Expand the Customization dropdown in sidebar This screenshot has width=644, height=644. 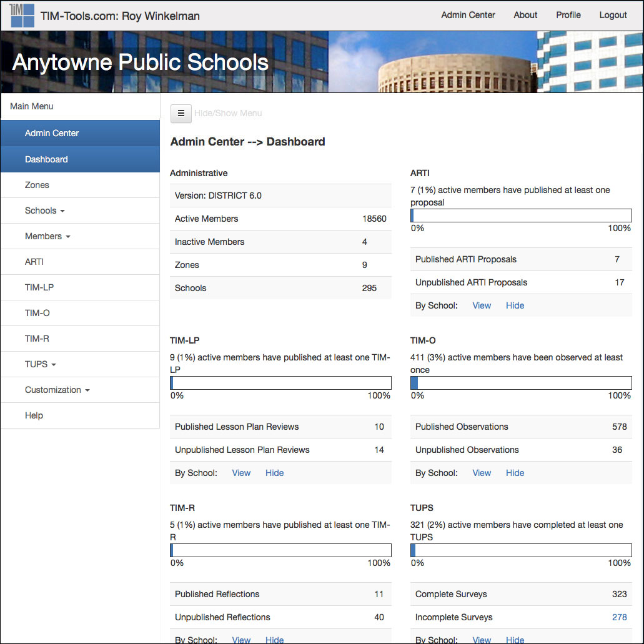(x=80, y=390)
